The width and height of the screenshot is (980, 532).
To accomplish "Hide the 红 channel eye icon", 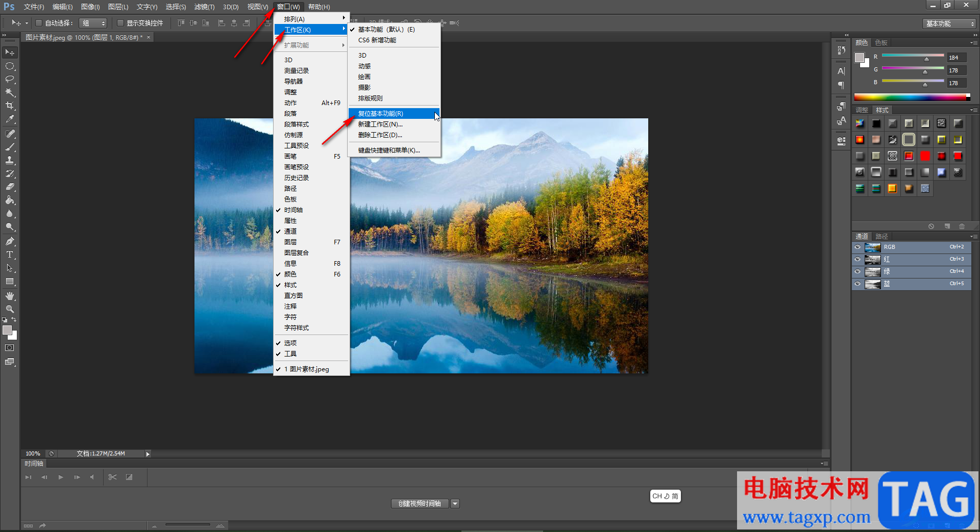I will 857,259.
